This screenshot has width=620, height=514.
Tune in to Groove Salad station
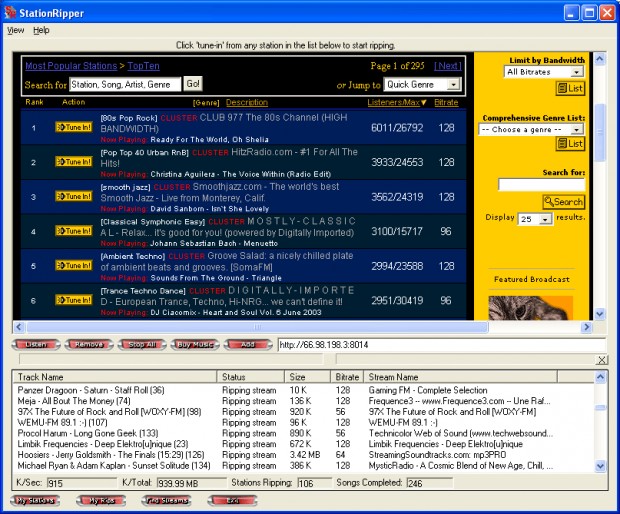74,265
